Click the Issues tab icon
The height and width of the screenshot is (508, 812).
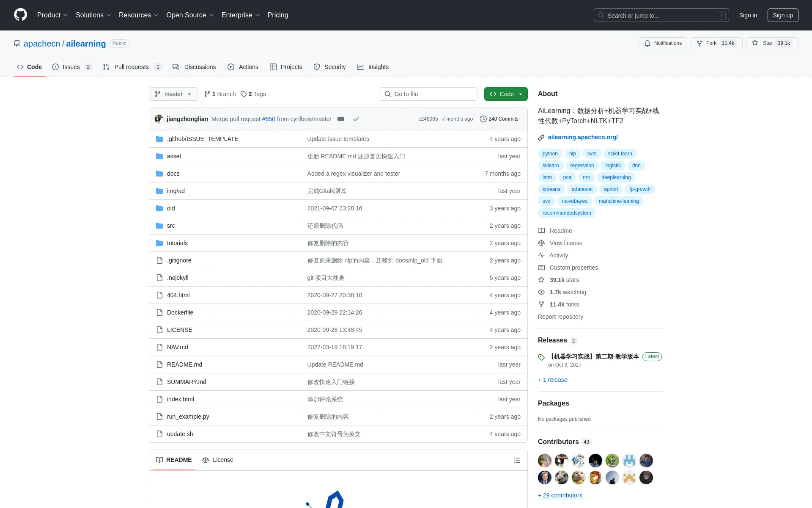click(55, 67)
